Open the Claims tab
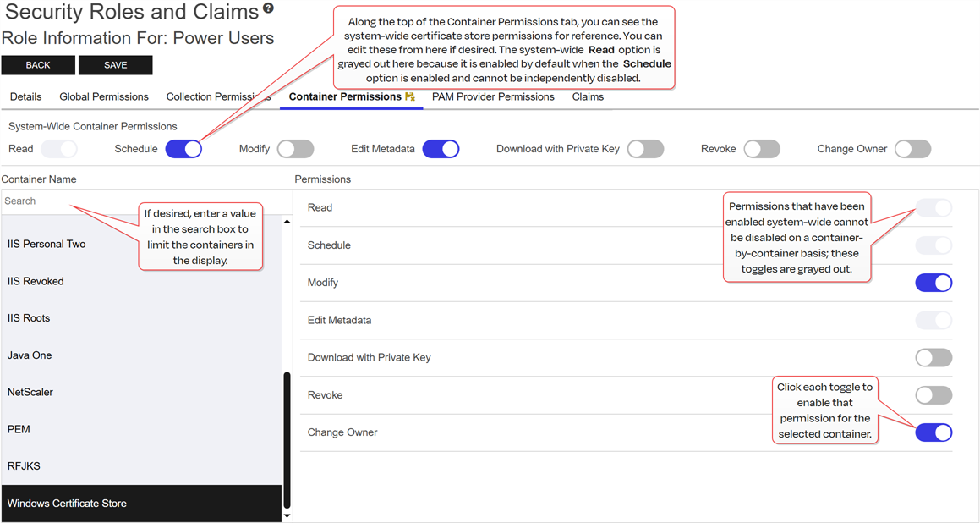 point(588,97)
